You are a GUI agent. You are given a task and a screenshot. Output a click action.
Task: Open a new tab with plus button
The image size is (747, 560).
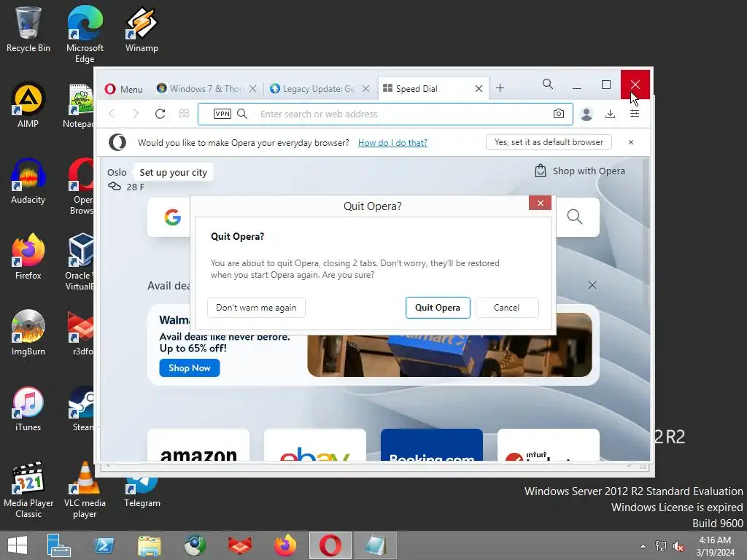coord(500,88)
